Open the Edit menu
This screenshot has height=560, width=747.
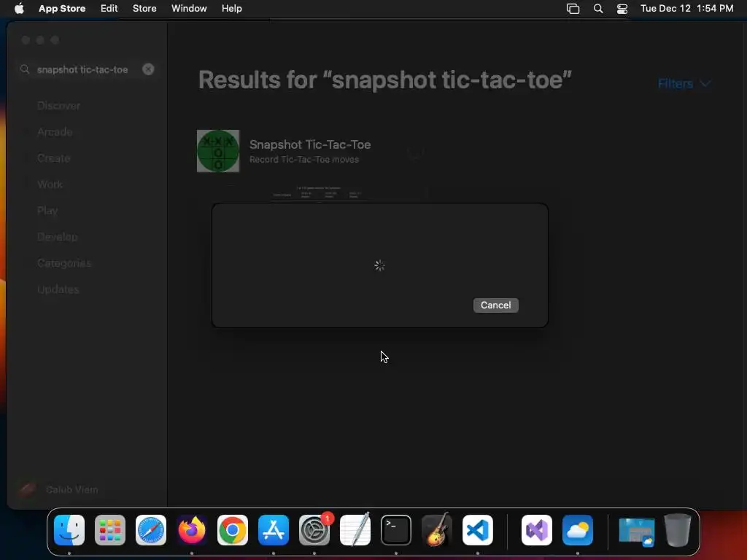[109, 9]
